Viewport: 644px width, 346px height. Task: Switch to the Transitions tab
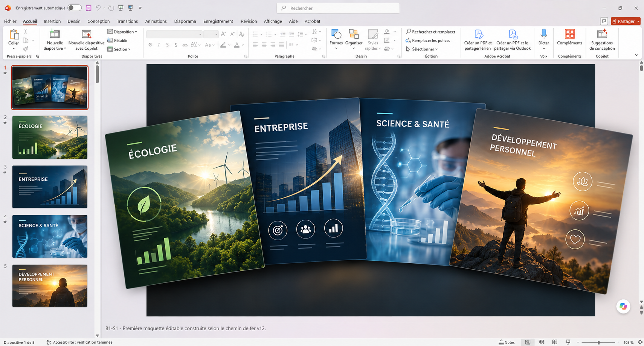[x=127, y=21]
